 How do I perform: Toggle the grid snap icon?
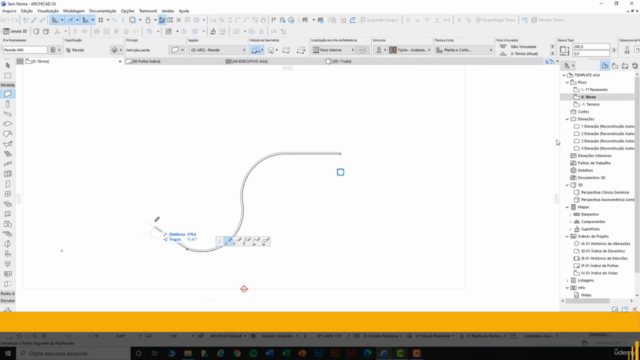pyautogui.click(x=100, y=20)
